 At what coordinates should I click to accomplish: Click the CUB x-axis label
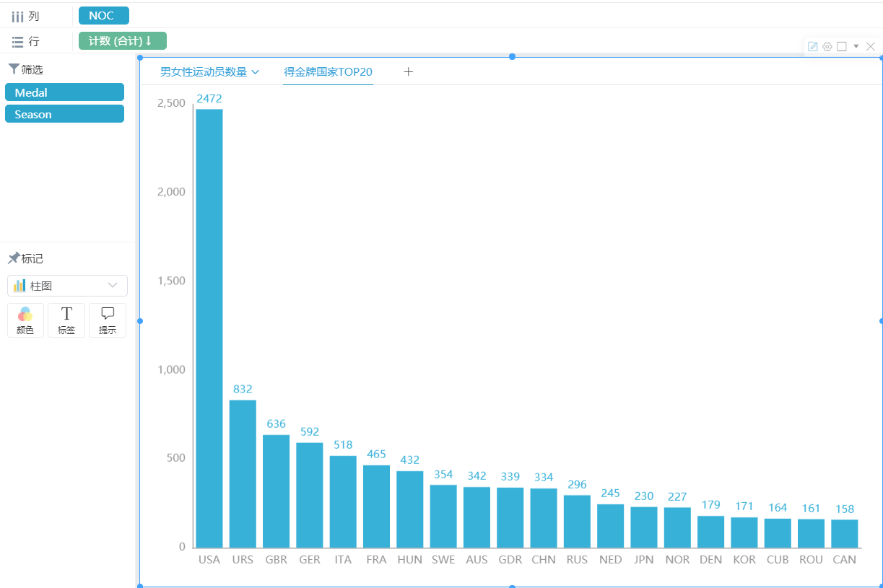point(778,560)
